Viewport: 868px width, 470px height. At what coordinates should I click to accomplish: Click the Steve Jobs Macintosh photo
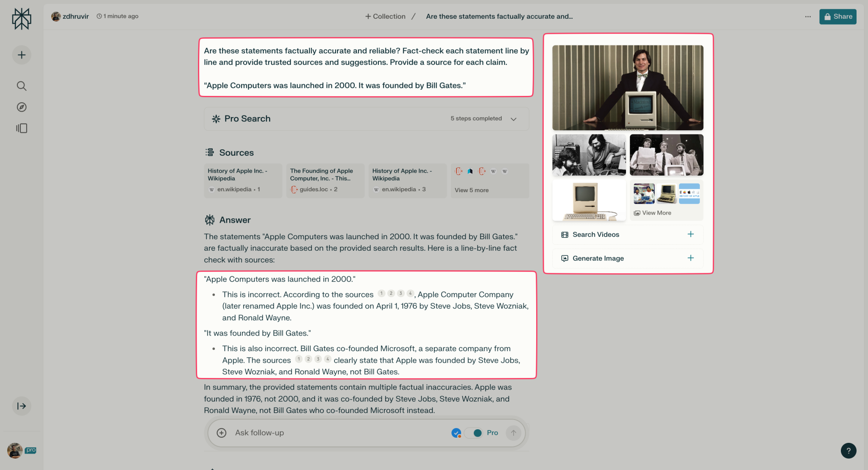coord(627,88)
